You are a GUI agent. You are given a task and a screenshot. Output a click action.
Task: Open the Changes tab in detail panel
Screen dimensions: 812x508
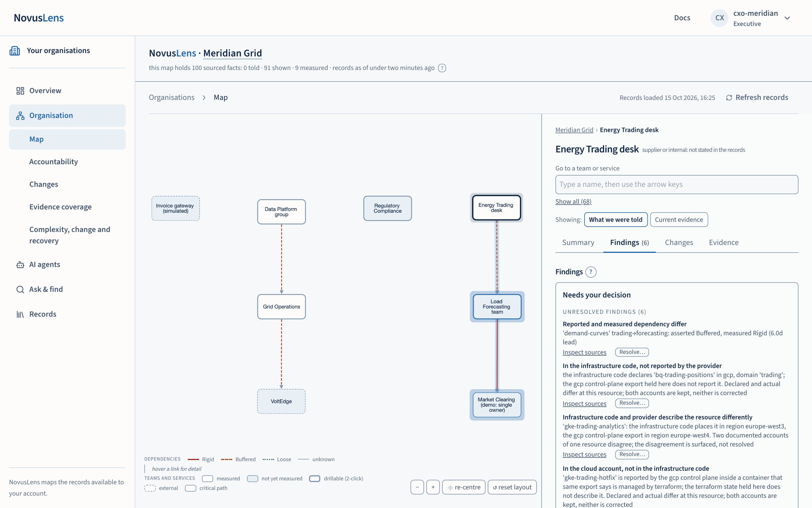coord(679,243)
